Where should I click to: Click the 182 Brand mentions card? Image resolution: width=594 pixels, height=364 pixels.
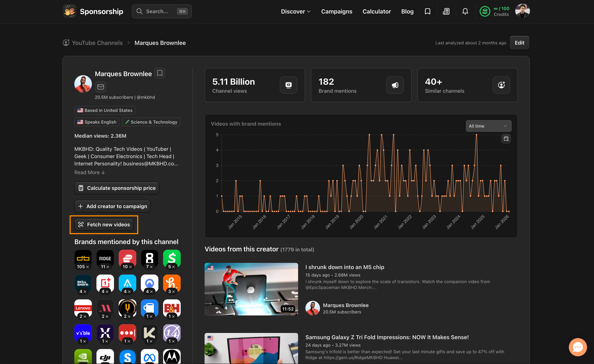pos(361,85)
